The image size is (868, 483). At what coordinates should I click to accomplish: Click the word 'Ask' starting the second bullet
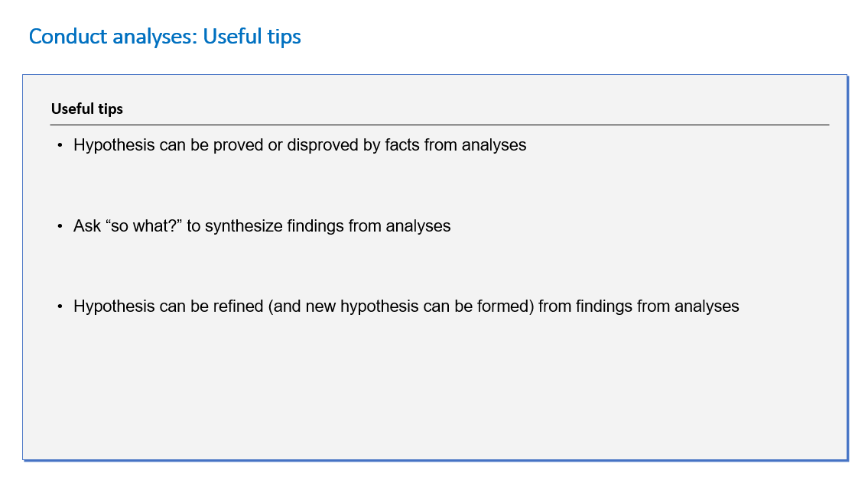click(87, 225)
